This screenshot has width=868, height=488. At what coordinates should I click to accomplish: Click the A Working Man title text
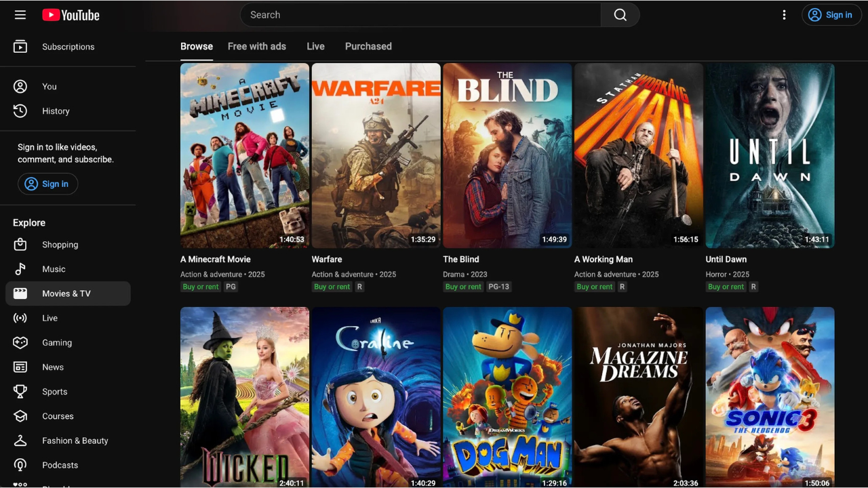point(604,260)
